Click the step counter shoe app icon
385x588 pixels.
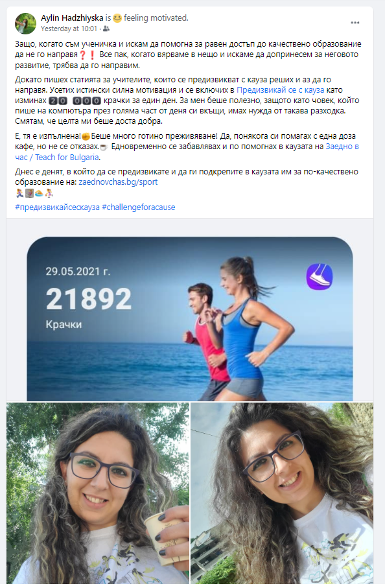pos(320,276)
